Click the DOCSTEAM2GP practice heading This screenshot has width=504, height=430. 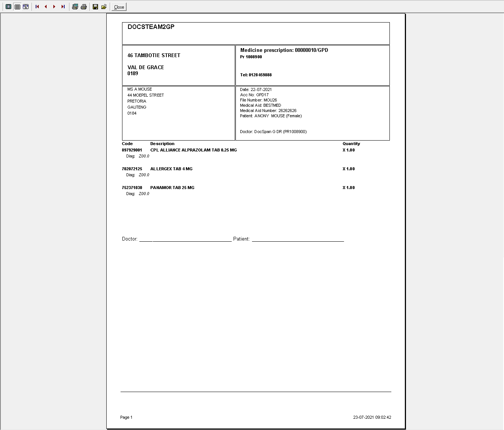151,27
